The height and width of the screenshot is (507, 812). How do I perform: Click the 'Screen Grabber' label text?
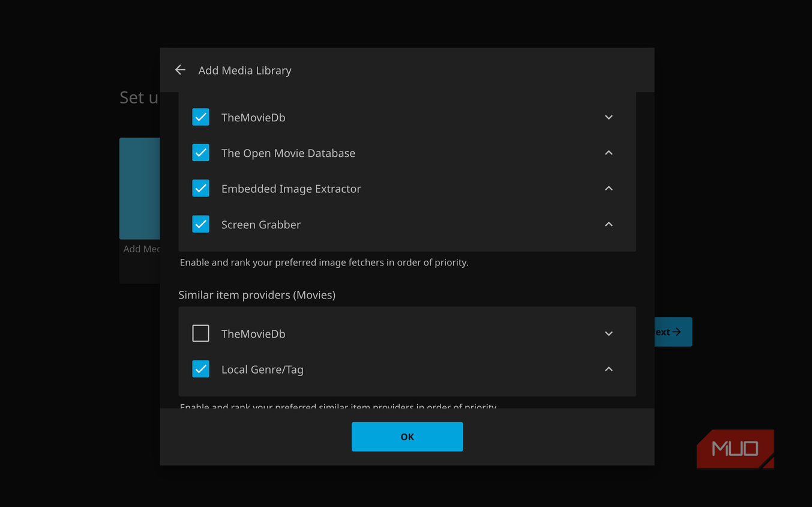coord(261,225)
